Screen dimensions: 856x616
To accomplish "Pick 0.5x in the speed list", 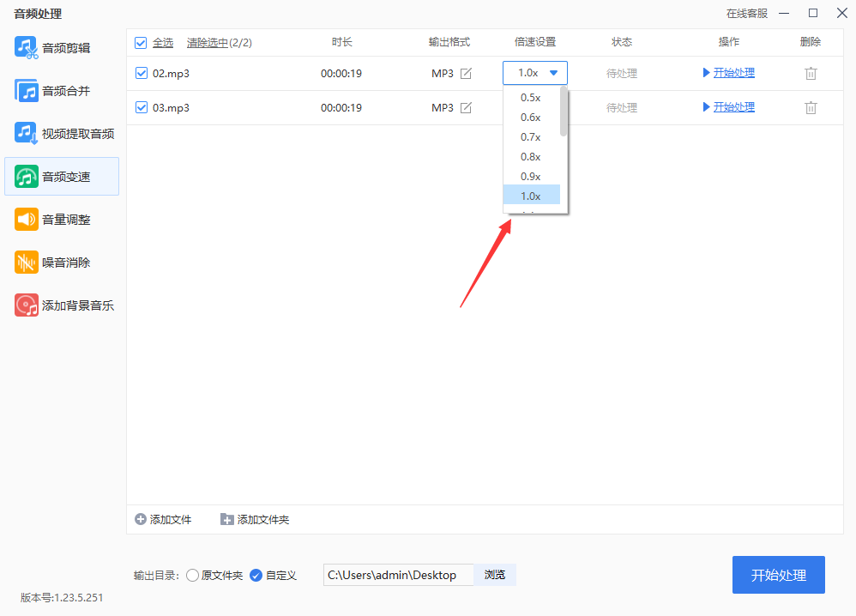I will 531,98.
